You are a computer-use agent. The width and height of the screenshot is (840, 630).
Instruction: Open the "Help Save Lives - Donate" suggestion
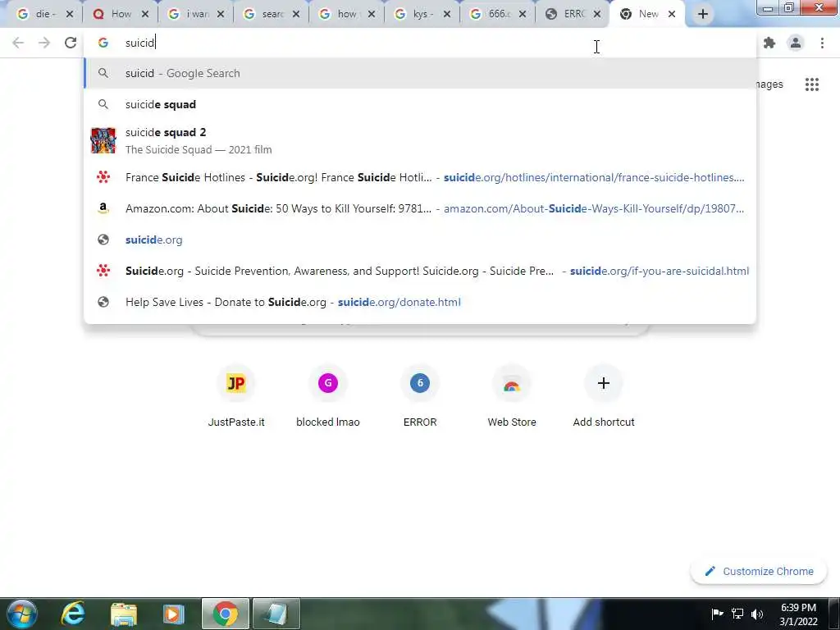click(420, 302)
